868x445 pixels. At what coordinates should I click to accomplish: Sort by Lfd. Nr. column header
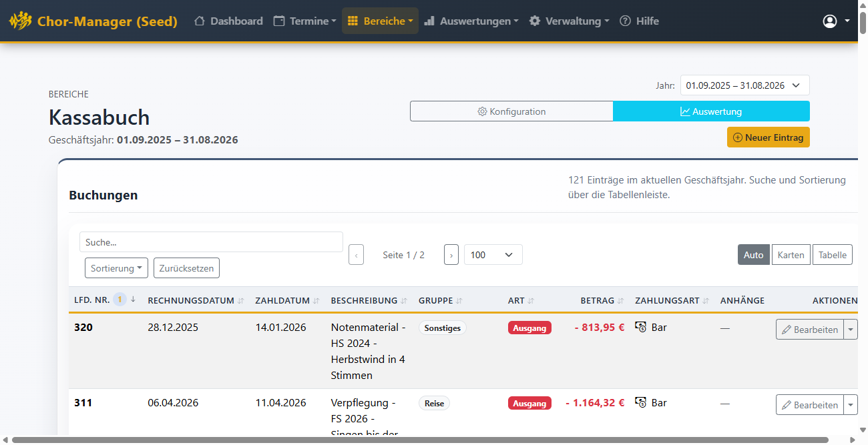click(x=105, y=300)
